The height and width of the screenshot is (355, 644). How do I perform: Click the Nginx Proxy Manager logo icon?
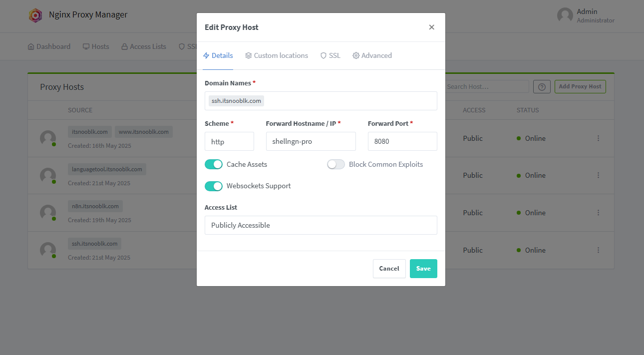[35, 15]
